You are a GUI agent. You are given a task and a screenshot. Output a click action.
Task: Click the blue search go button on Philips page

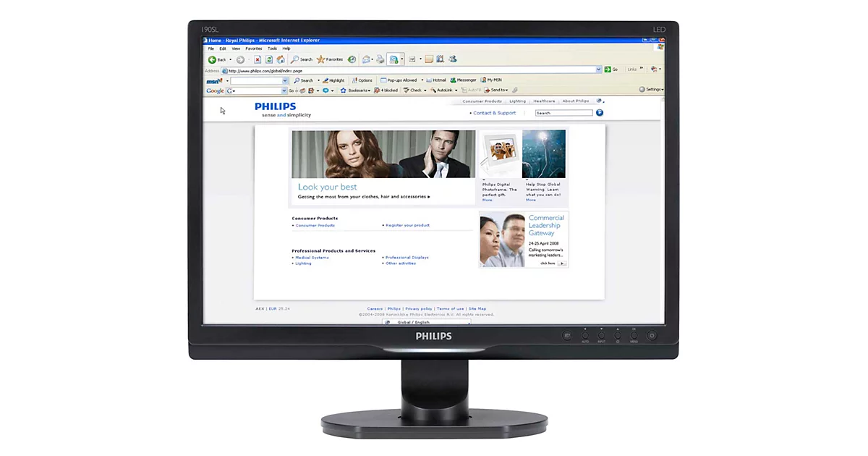pos(599,113)
